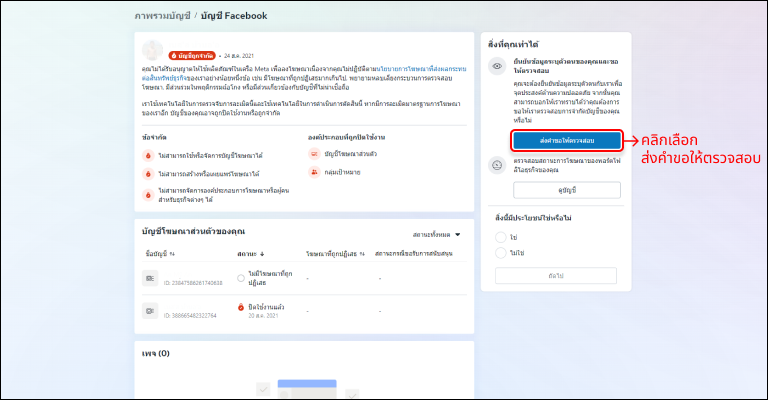Click the บัญชีโฆษณาส่วนตัวของคุณ section heading
This screenshot has height=400, width=768.
193,232
